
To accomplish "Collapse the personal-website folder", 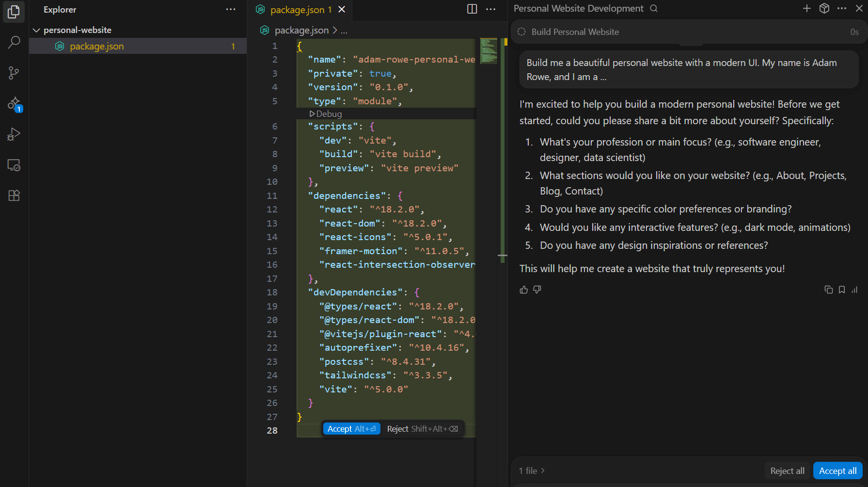I will [37, 30].
